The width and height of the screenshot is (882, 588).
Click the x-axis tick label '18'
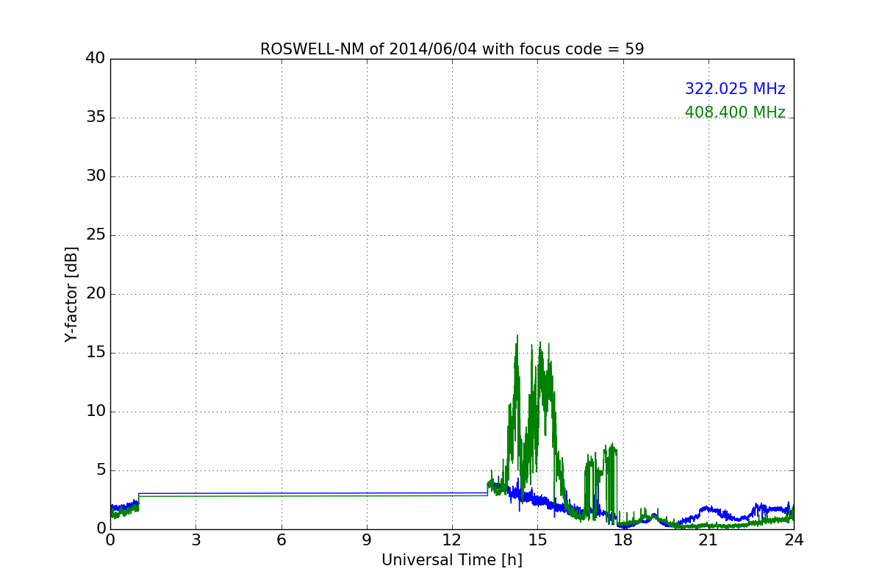[623, 540]
